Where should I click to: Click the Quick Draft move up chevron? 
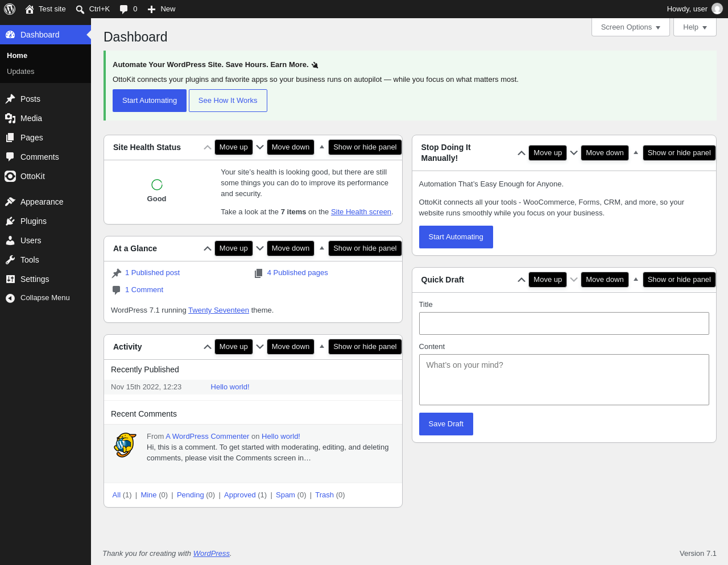[x=522, y=280]
